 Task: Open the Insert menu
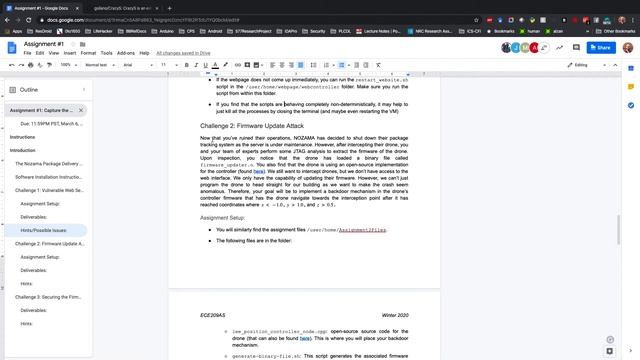70,53
